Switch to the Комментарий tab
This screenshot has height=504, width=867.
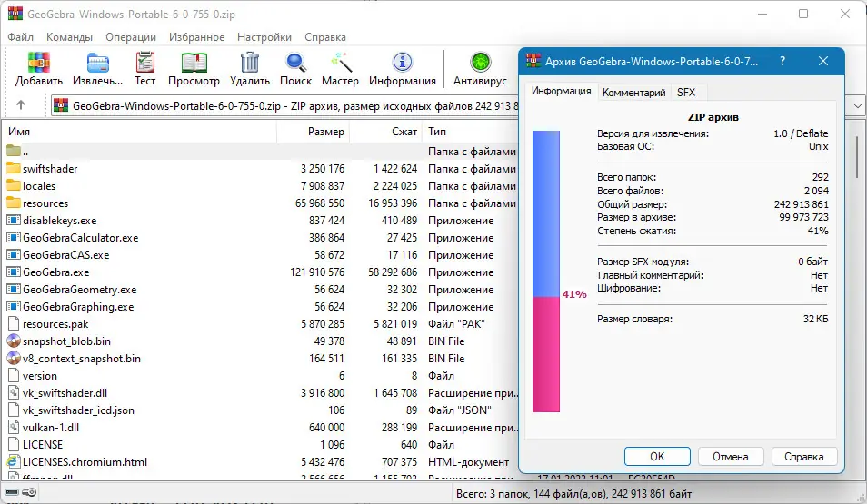coord(633,93)
